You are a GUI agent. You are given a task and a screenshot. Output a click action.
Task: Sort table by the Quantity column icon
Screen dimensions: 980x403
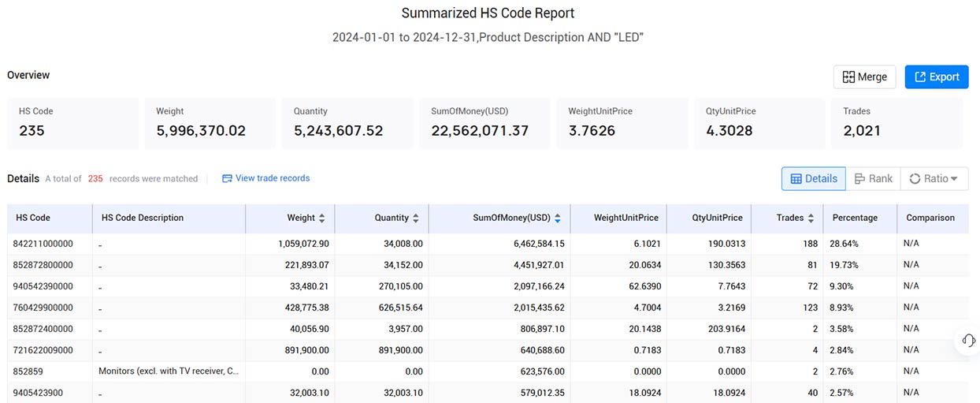click(x=416, y=218)
